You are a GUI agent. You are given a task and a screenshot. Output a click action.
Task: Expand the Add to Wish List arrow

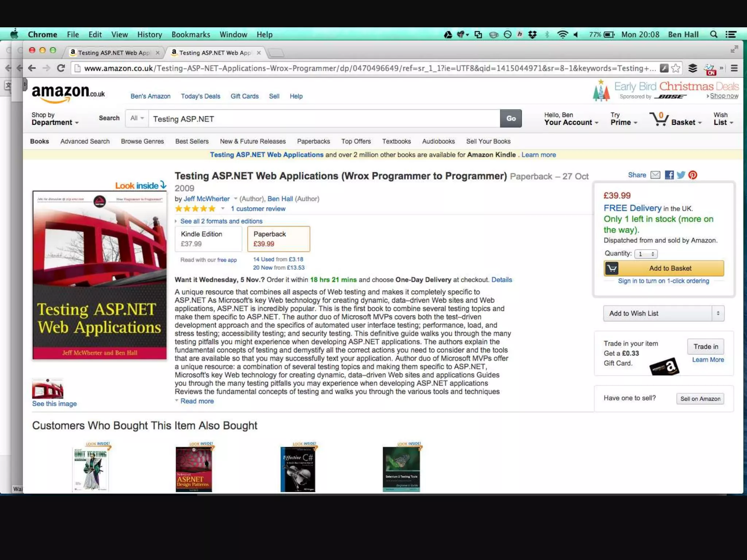point(718,313)
